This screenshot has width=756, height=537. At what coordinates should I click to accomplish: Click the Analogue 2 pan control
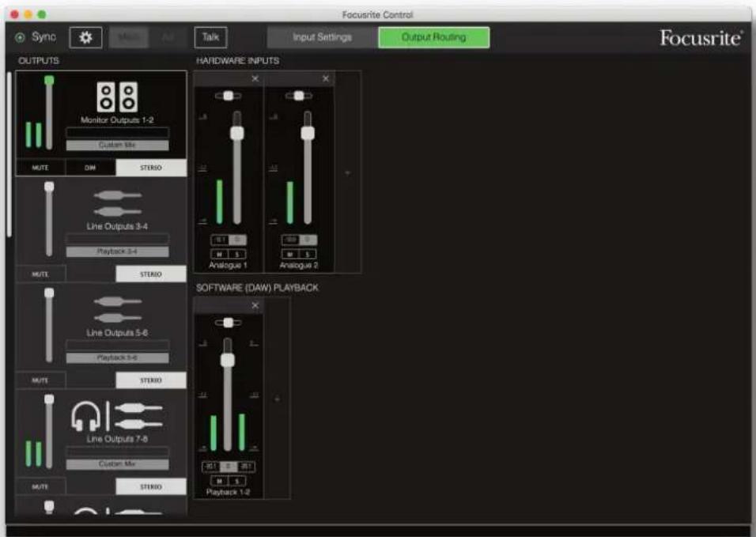coord(299,96)
